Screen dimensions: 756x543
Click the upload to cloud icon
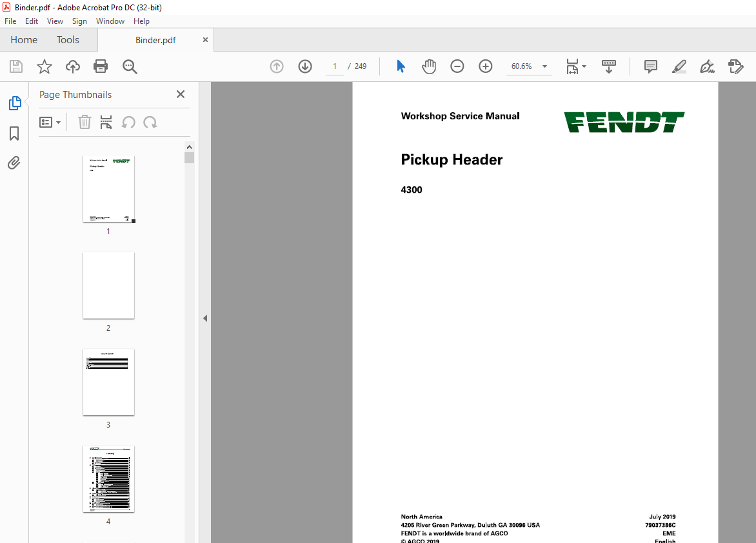(73, 66)
